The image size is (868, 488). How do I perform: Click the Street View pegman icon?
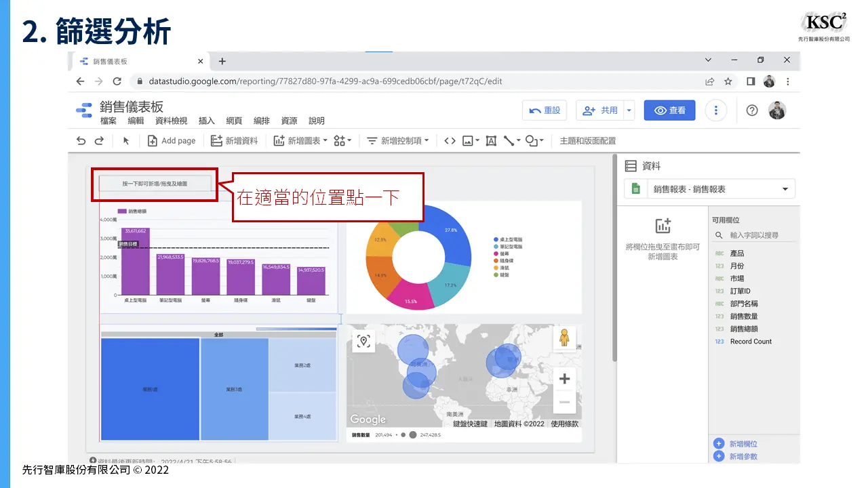[x=564, y=338]
